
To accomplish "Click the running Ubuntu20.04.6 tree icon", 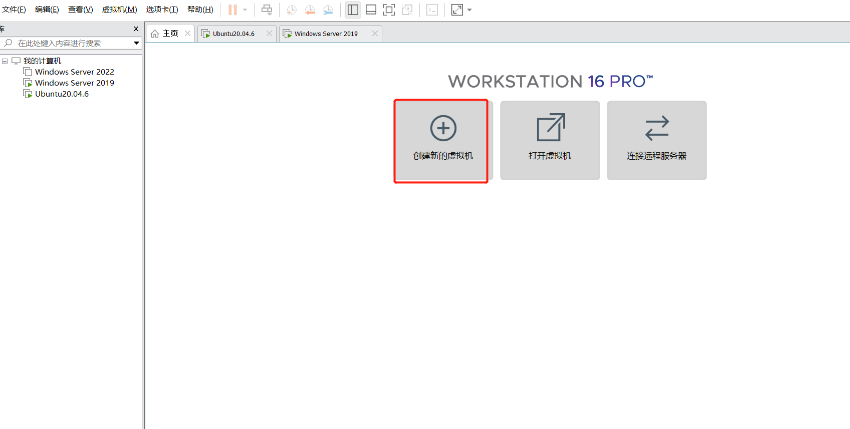I will 28,94.
